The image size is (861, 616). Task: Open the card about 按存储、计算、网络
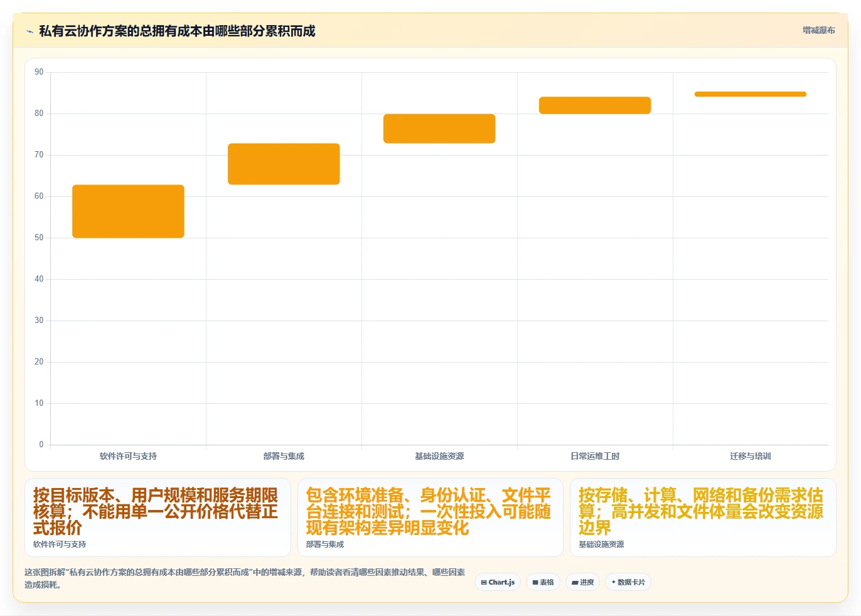[x=703, y=518]
